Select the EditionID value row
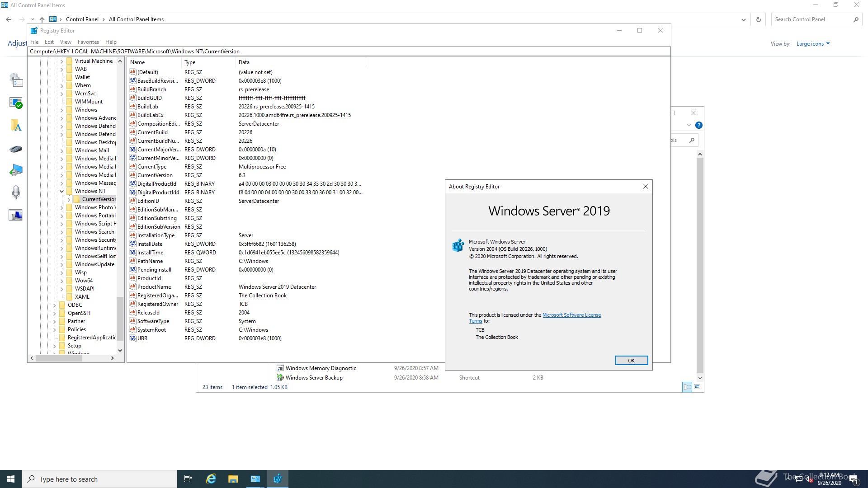 pos(246,201)
